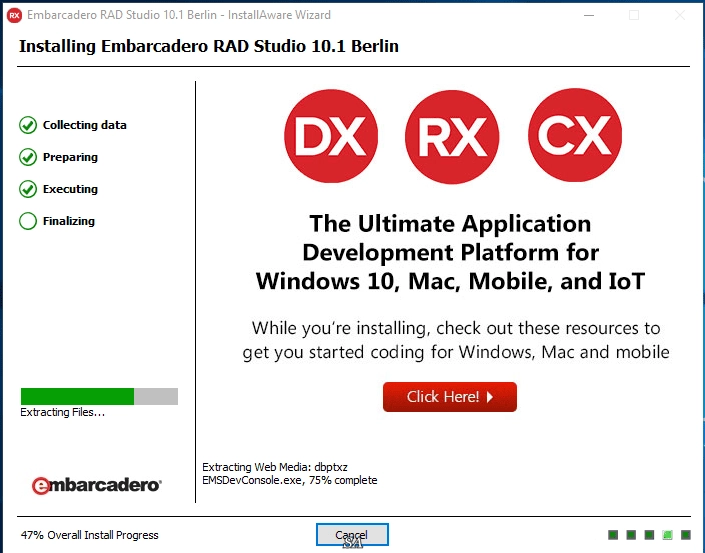Click the RX title bar application icon
705x553 pixels.
(14, 15)
